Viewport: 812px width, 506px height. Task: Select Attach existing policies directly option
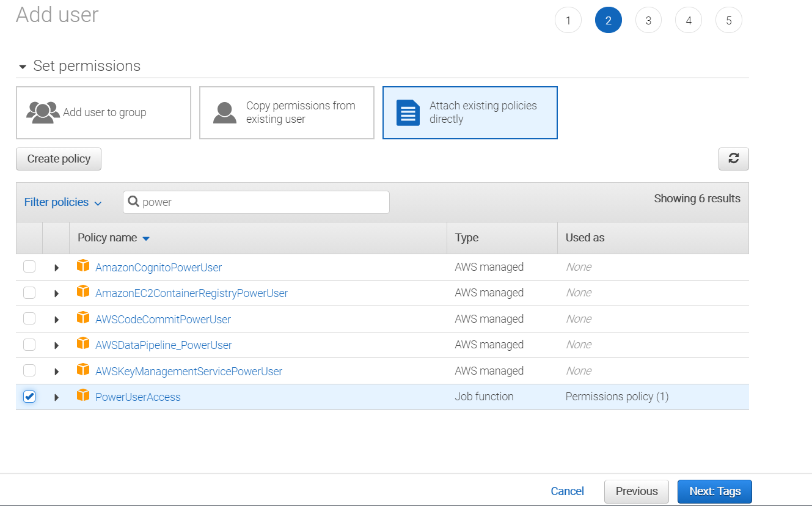[x=470, y=112]
